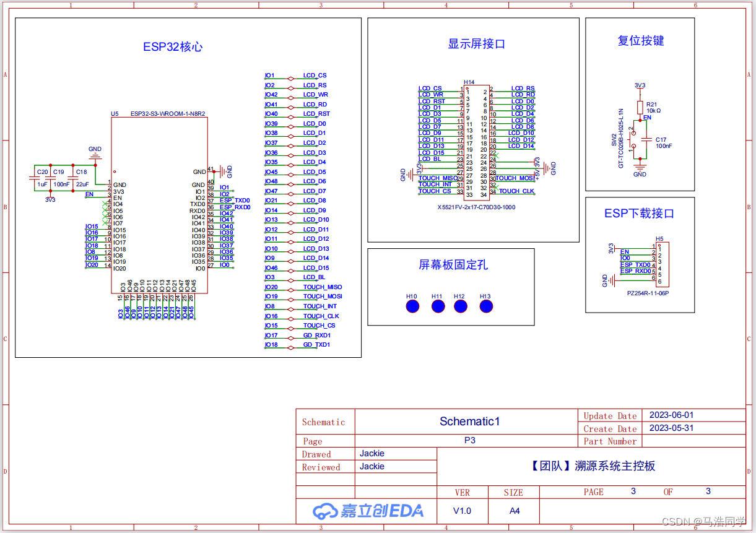Select the LCD_CS net label on IO1
Image resolution: width=756 pixels, height=533 pixels.
[x=315, y=75]
